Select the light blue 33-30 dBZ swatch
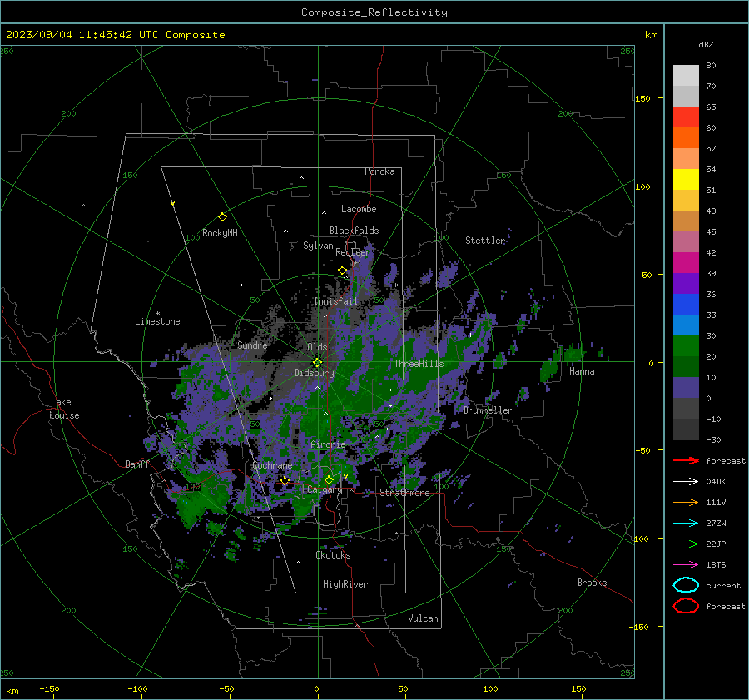The height and width of the screenshot is (700, 749). point(686,325)
